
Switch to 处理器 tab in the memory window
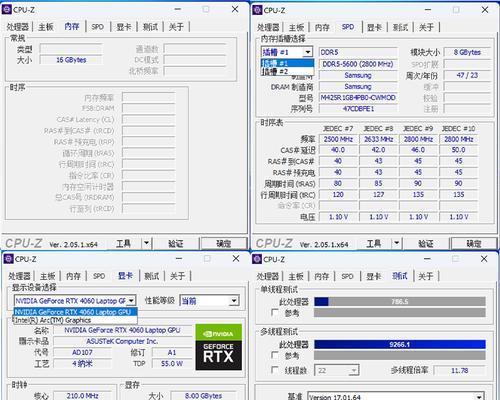[x=18, y=27]
